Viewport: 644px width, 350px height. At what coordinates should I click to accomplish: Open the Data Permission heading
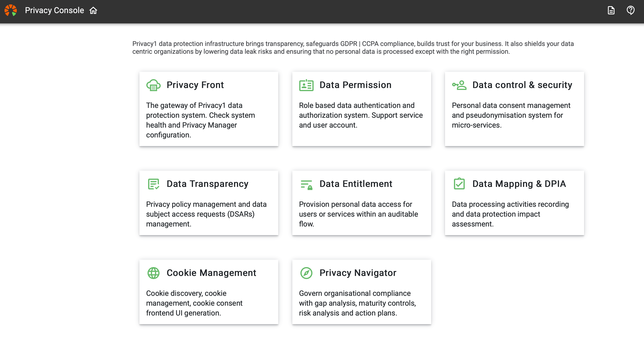(355, 85)
